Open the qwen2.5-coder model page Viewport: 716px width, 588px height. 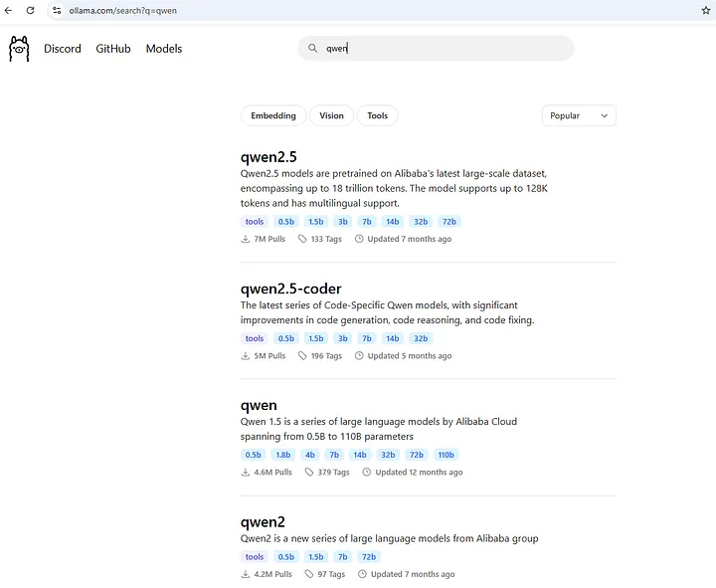click(x=290, y=289)
